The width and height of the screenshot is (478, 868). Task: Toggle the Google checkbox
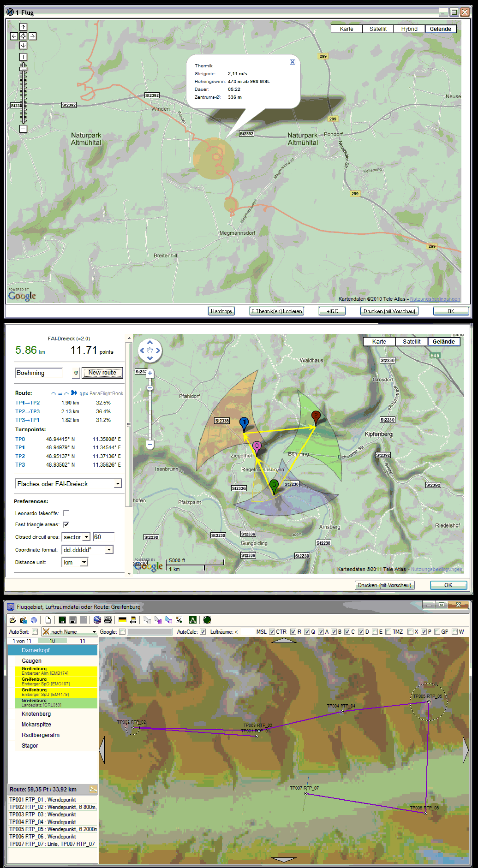[122, 632]
